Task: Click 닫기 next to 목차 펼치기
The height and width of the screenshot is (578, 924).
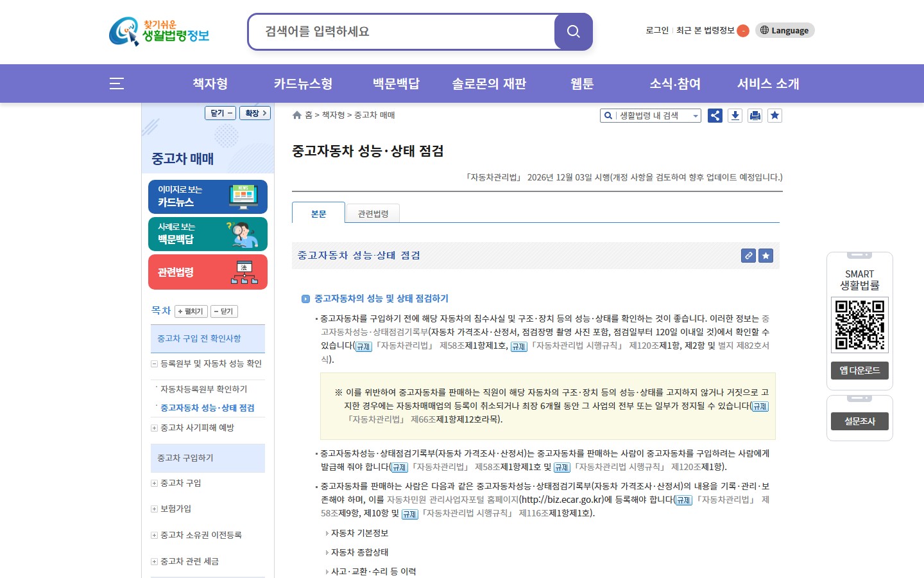Action: 224,311
